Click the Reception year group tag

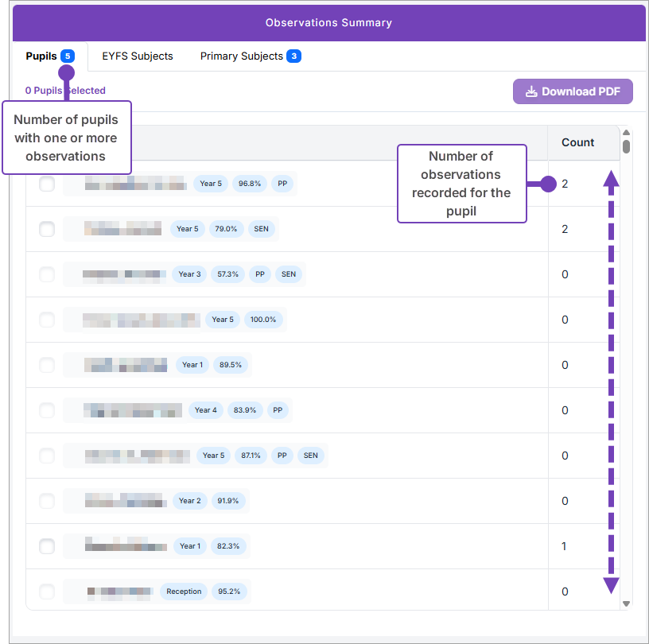[x=184, y=592]
